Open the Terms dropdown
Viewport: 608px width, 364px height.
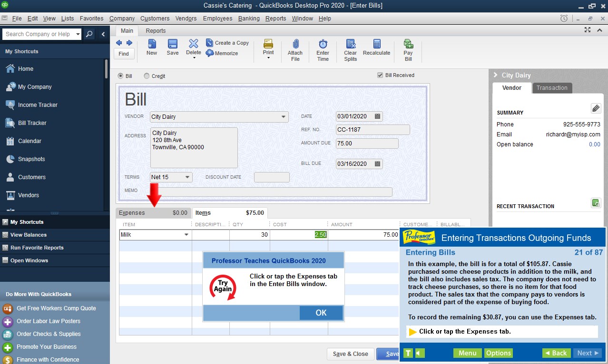coord(187,177)
